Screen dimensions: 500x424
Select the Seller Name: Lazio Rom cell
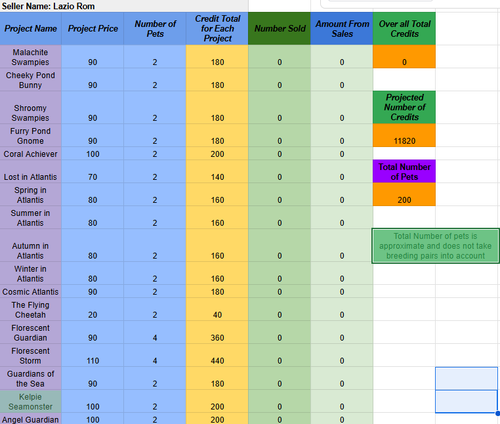point(124,6)
